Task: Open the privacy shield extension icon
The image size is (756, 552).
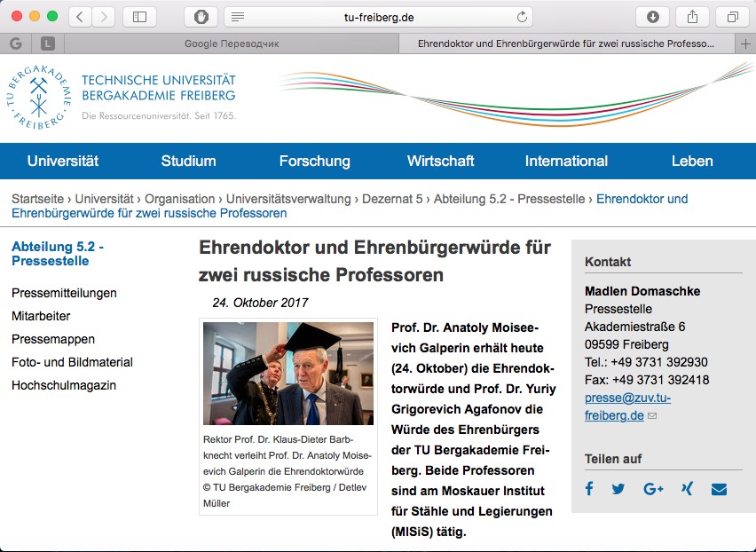Action: tap(201, 17)
